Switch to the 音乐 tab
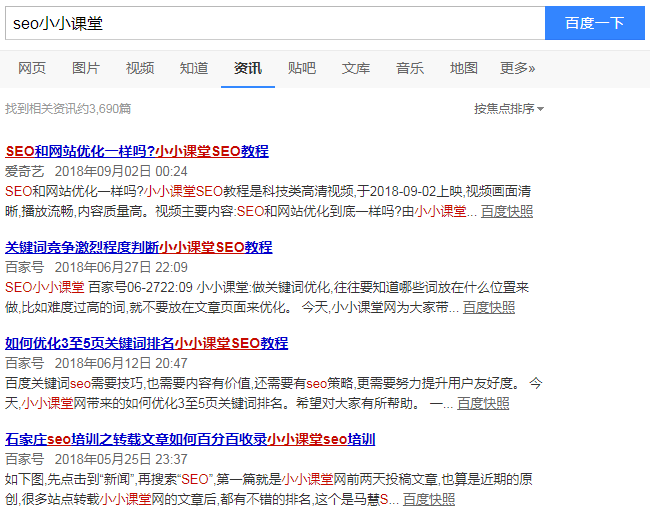Viewport: 650px width, 508px height. [410, 68]
